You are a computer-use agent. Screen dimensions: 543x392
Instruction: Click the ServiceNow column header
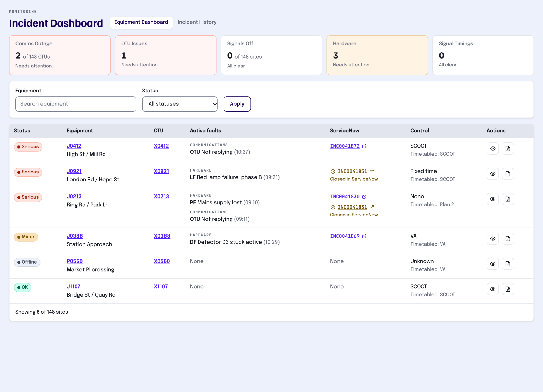344,131
